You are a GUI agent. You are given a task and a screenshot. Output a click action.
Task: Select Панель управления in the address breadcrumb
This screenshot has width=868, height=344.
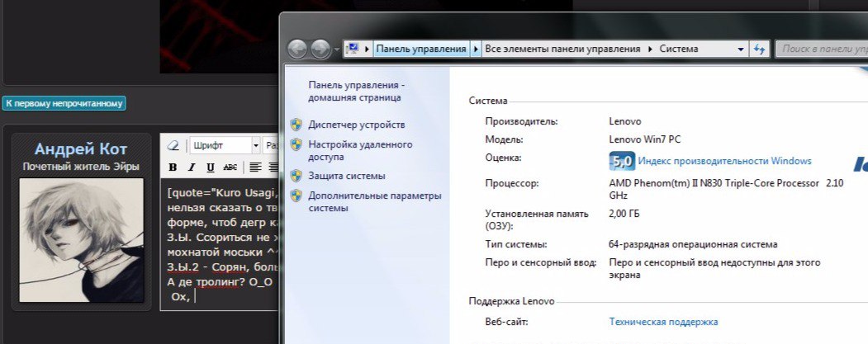click(x=421, y=49)
